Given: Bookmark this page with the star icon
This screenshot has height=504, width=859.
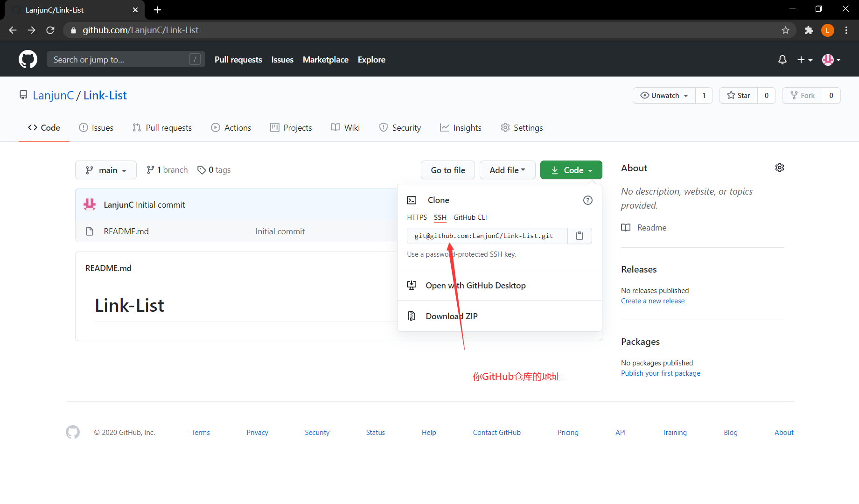Looking at the screenshot, I should coord(786,30).
